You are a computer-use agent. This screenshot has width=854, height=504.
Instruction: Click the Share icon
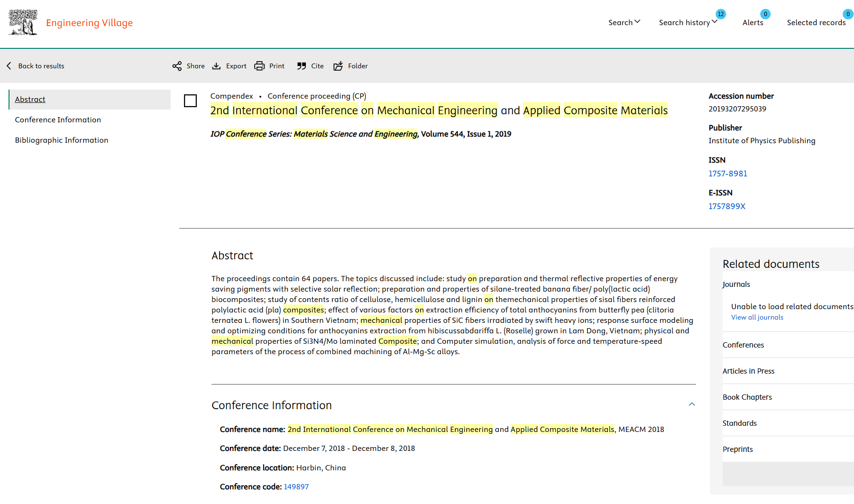pyautogui.click(x=177, y=66)
